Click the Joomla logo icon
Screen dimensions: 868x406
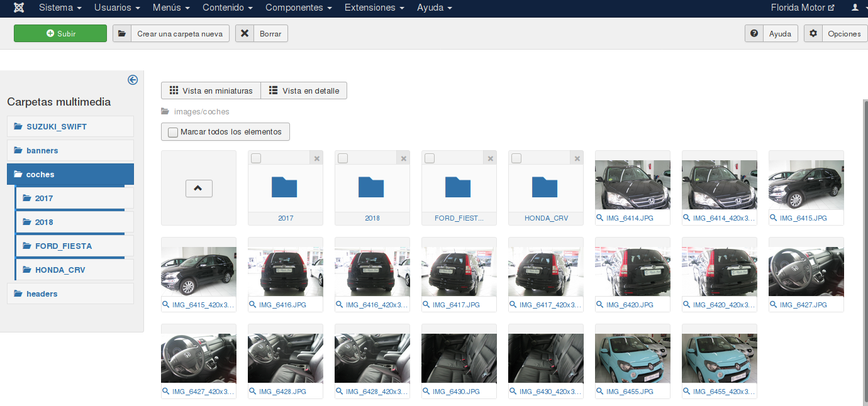tap(19, 8)
